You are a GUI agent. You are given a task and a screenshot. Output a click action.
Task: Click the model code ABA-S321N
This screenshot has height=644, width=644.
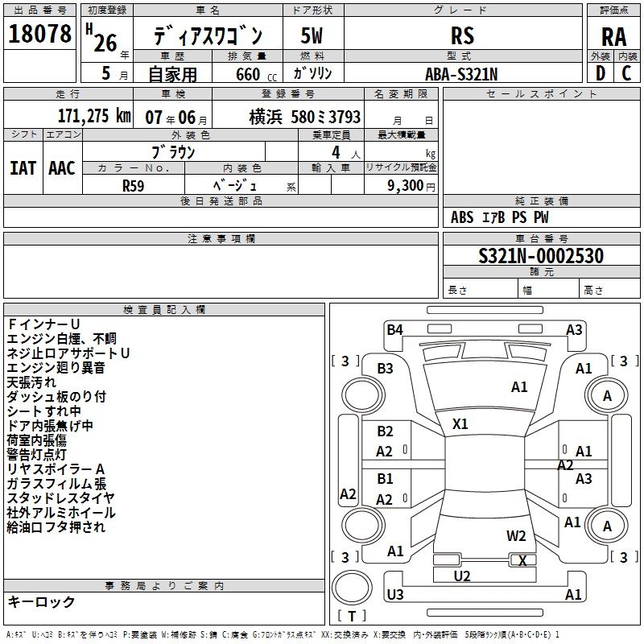tap(462, 73)
